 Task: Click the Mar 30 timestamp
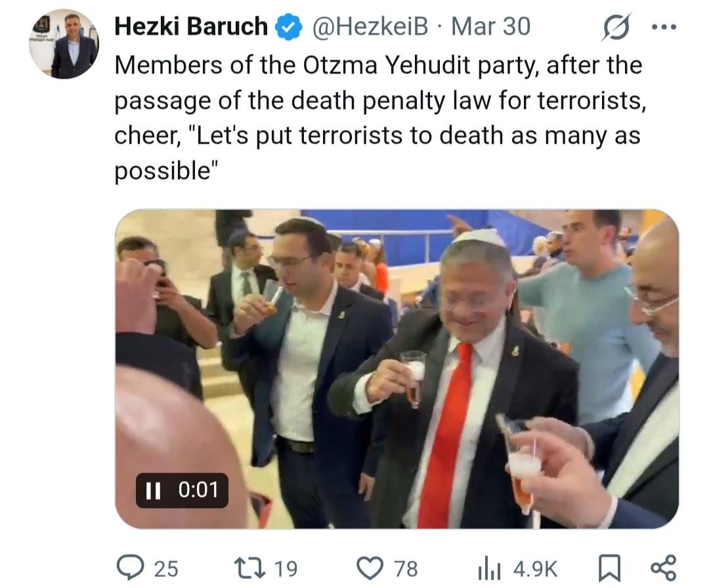click(x=490, y=26)
